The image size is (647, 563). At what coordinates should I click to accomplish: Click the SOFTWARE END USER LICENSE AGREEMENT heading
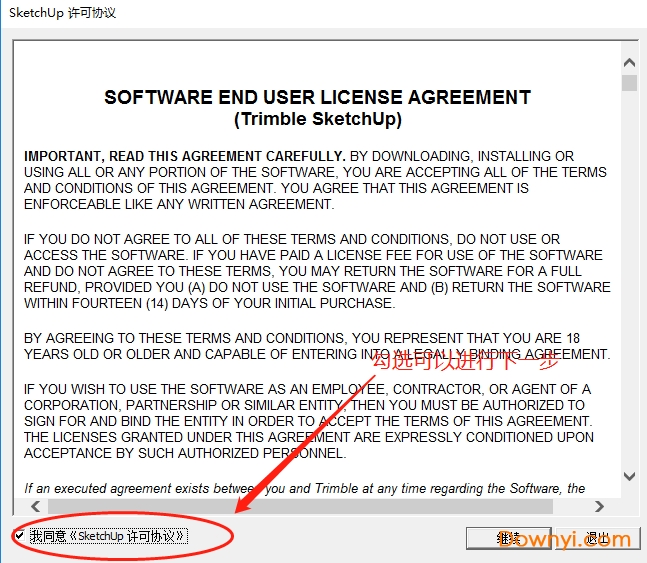(x=317, y=98)
